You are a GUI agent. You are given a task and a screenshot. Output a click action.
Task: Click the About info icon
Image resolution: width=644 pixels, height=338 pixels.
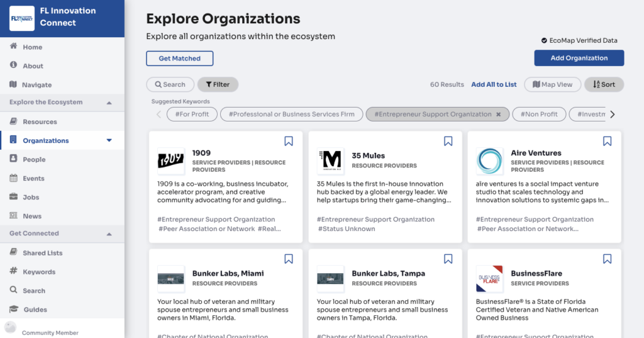[x=14, y=65]
